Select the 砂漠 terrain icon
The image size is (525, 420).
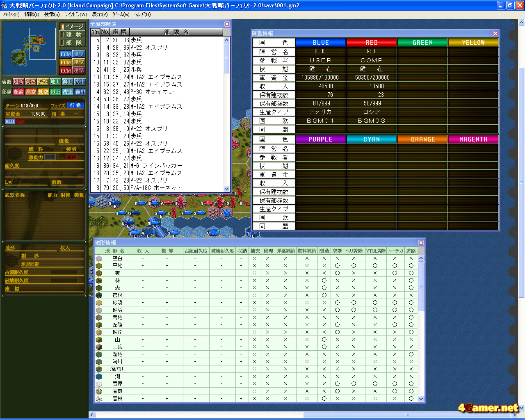99,303
